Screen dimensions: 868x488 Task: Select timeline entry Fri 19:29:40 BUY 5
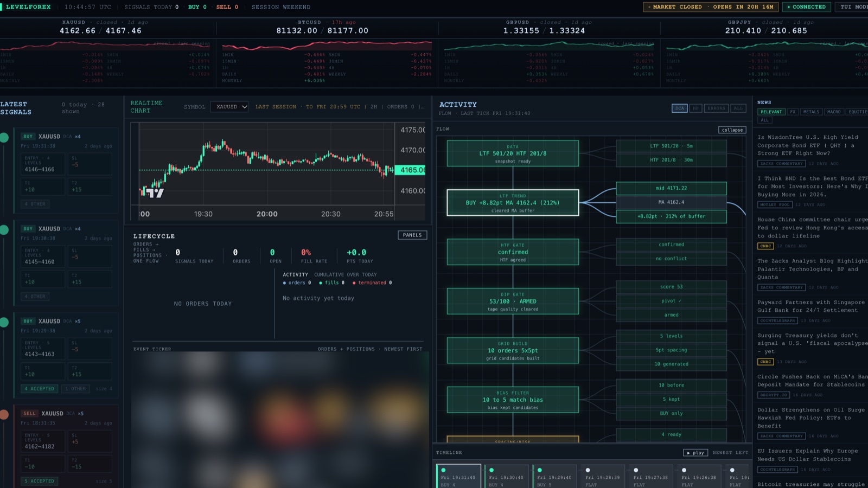point(554,476)
